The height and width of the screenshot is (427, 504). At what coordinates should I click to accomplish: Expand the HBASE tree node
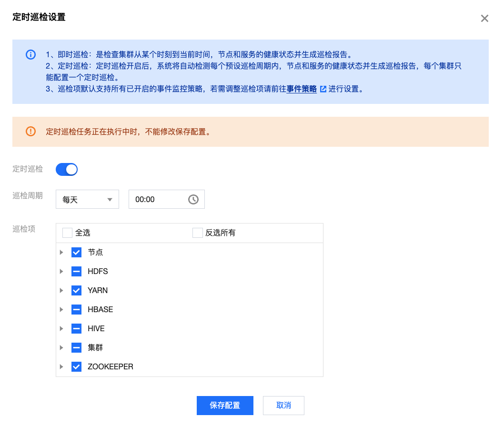61,310
